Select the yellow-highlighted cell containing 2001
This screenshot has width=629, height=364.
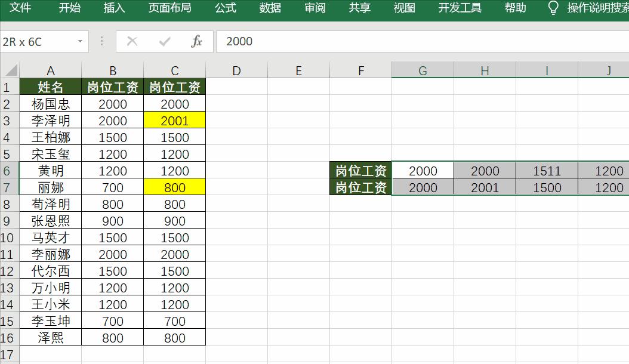point(174,120)
